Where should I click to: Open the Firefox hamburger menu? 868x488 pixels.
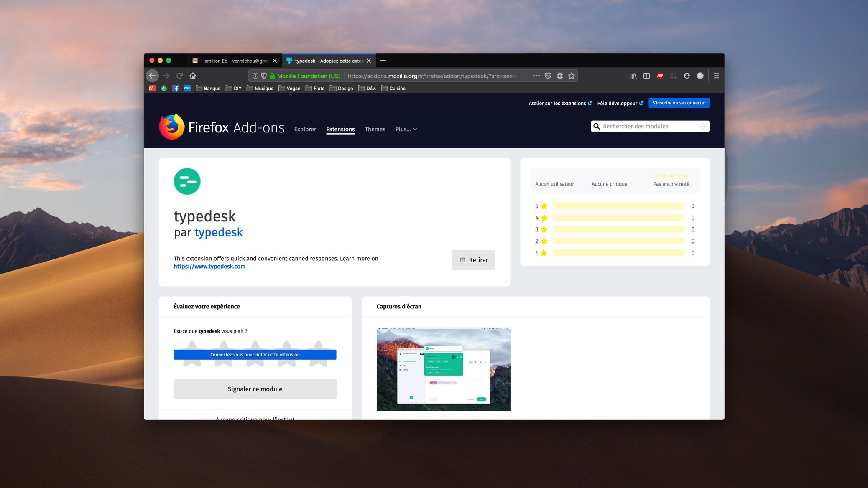click(716, 76)
